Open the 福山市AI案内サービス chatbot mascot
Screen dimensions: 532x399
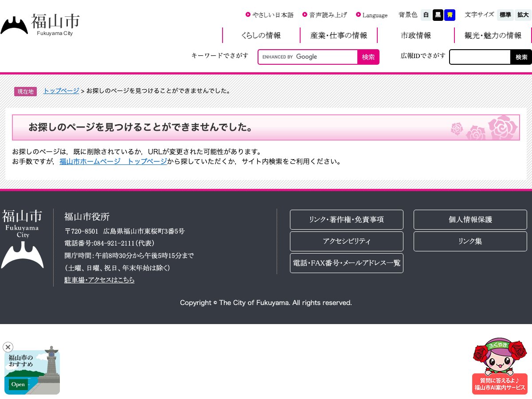tap(500, 366)
